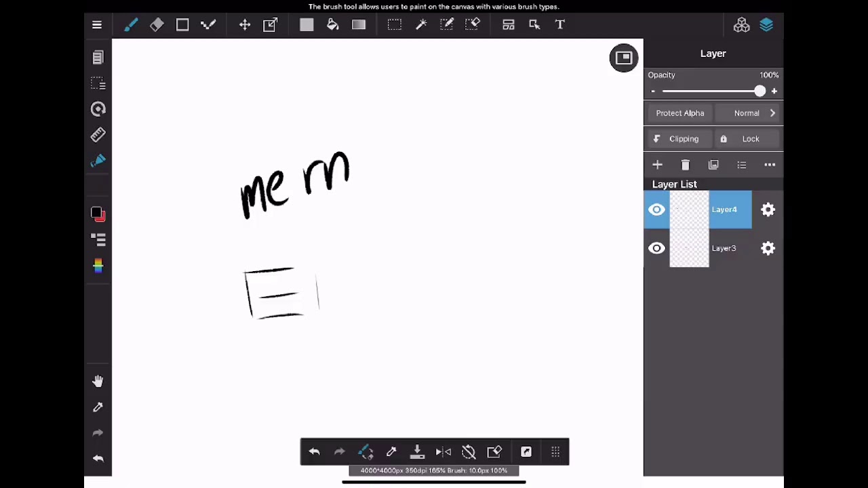
Task: Select the Transform tool
Action: pos(271,25)
